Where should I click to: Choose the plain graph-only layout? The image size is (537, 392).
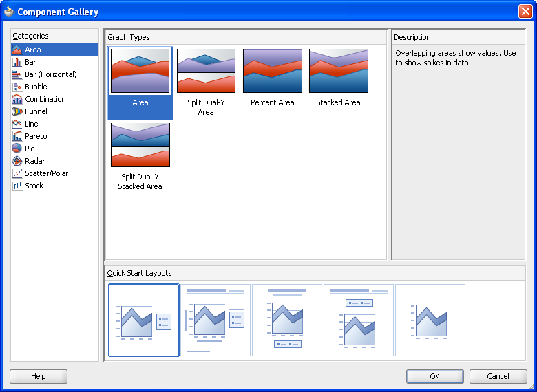[430, 320]
